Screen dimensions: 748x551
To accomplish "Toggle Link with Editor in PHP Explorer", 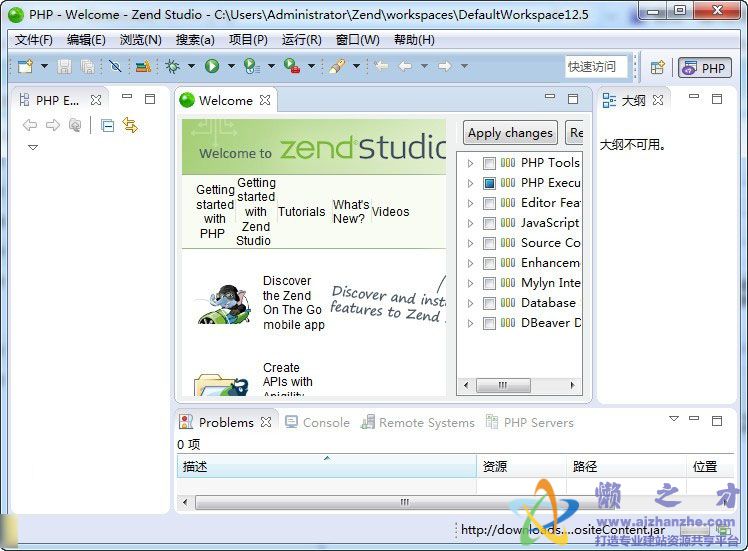I will pos(130,125).
